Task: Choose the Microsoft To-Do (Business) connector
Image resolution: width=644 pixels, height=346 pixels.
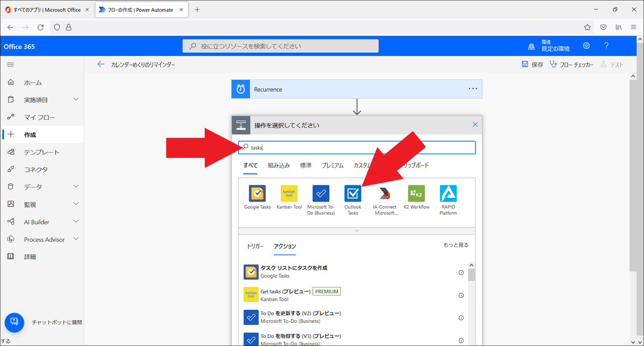Action: [x=321, y=193]
